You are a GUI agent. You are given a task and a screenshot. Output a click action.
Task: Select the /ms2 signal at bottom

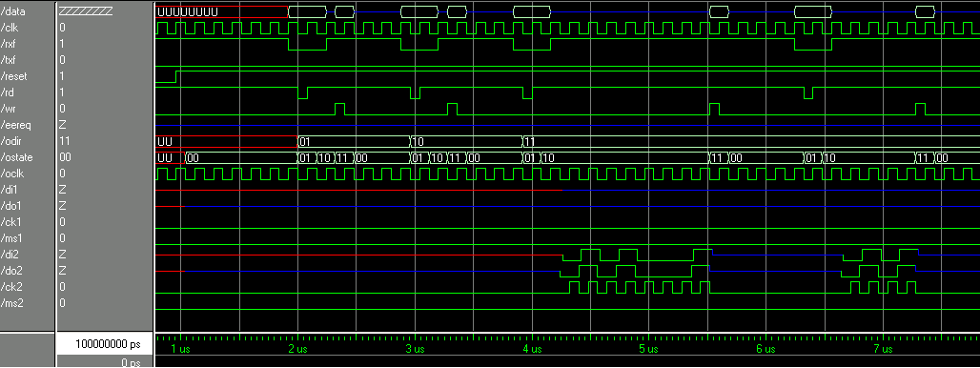(x=12, y=303)
